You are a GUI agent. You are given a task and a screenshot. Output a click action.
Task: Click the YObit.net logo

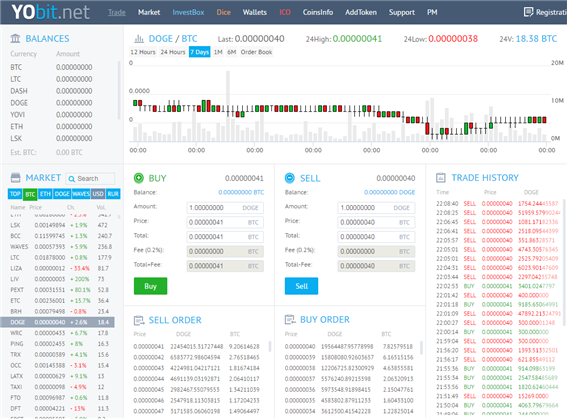tap(50, 12)
